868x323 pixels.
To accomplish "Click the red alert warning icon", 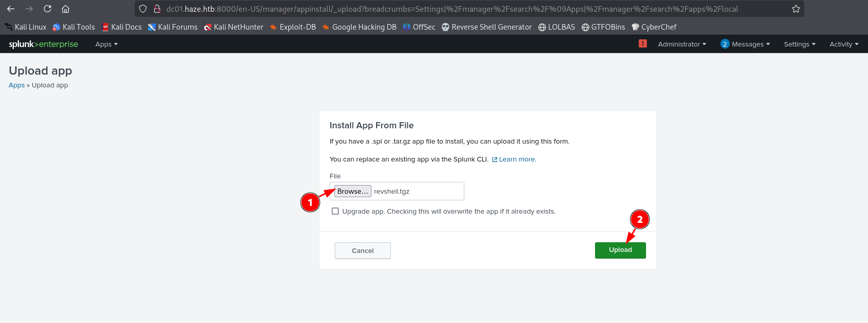I will tap(642, 44).
